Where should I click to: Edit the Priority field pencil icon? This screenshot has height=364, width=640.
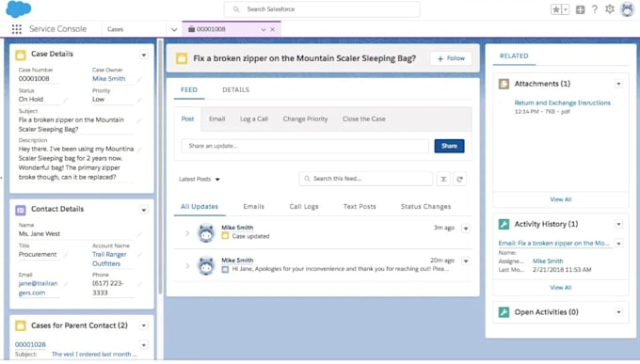click(x=139, y=100)
